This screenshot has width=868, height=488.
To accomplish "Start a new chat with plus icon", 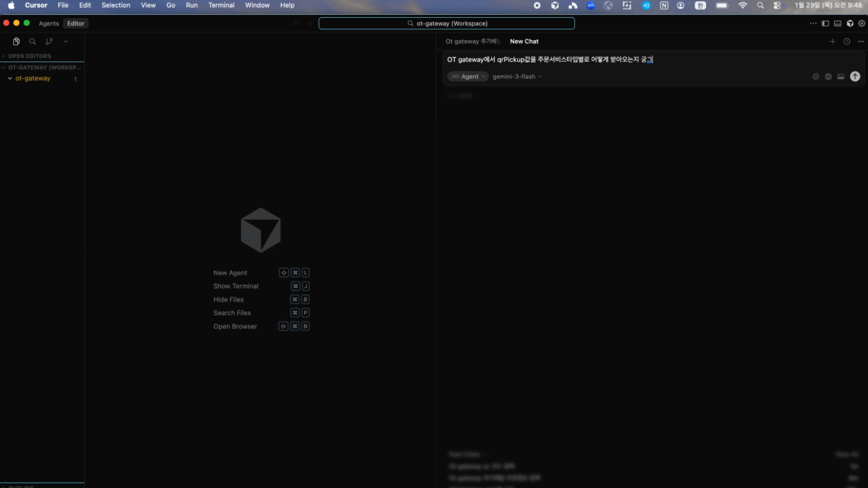I will 832,41.
